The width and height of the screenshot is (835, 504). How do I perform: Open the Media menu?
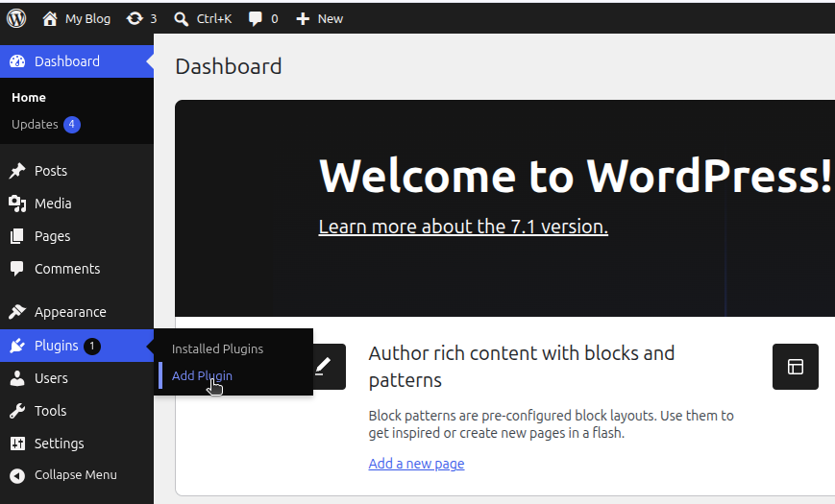point(53,204)
